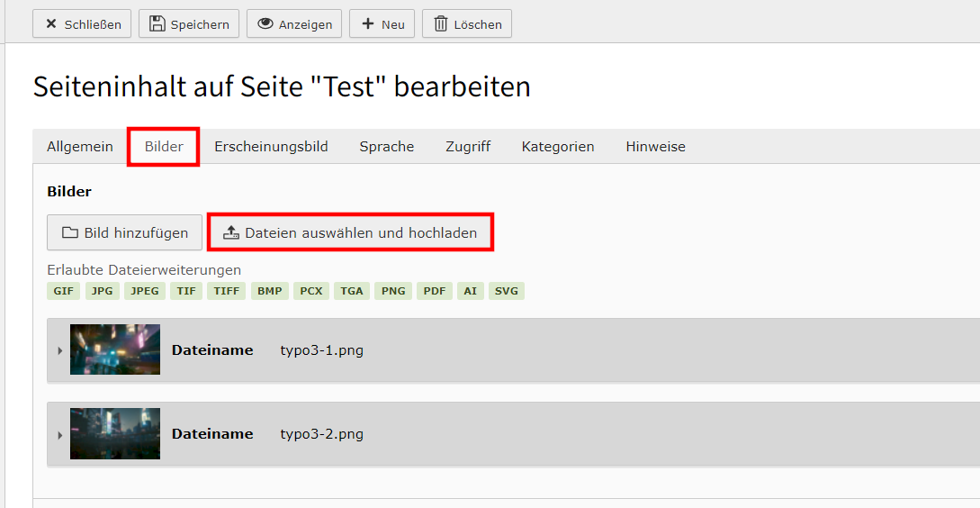Click the plus Neu icon
This screenshot has height=508, width=980.
(x=368, y=23)
